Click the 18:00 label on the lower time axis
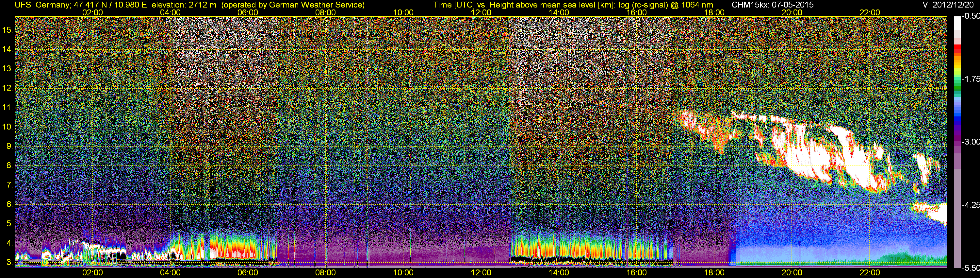980x278 pixels. [x=714, y=273]
